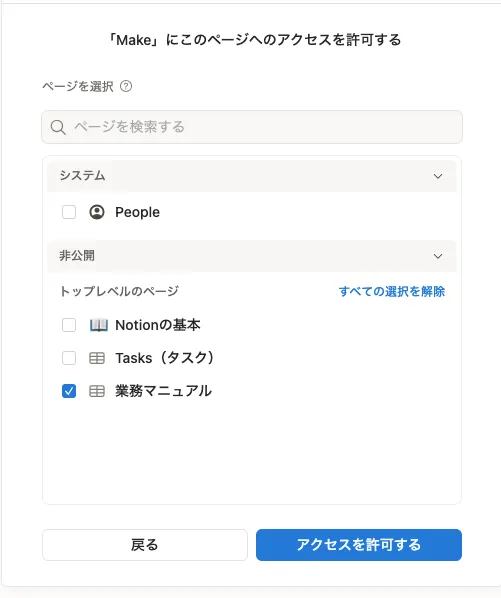Collapse the 非公開 section chevron

pos(438,256)
